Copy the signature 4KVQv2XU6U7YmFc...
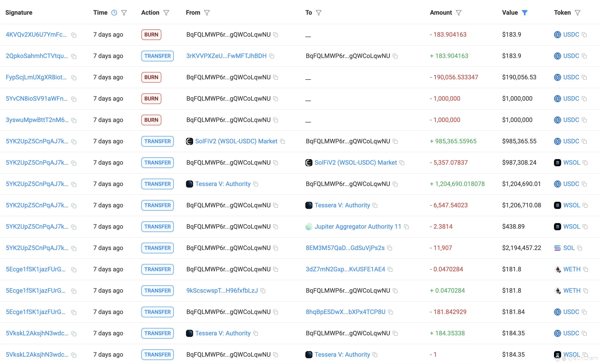Screen dimensions: 600x364 74,35
